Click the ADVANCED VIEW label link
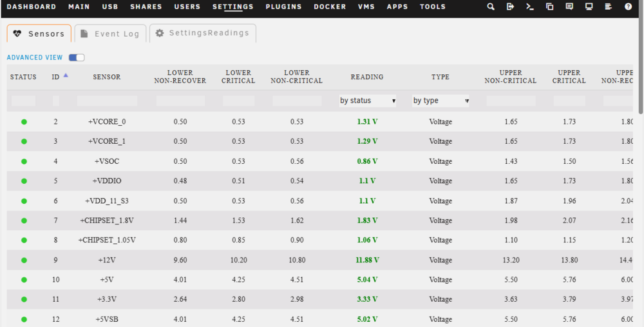Screen dimensions: 644x327 click(35, 57)
